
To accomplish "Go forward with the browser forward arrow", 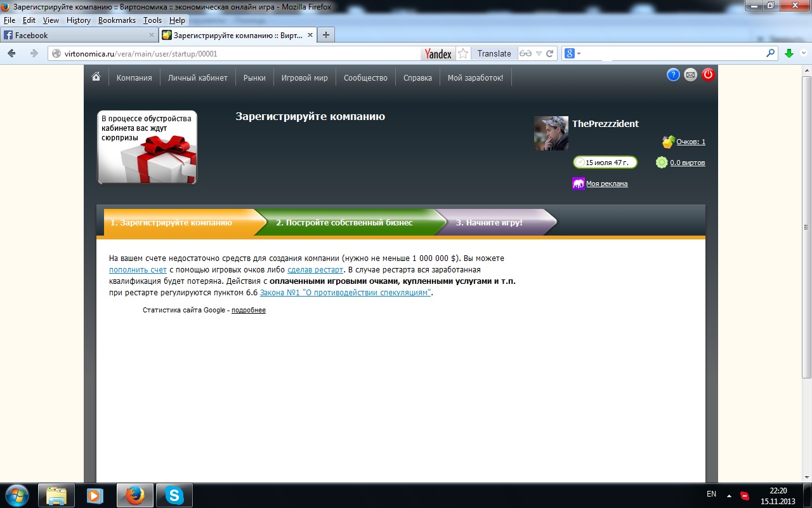I will coord(34,54).
